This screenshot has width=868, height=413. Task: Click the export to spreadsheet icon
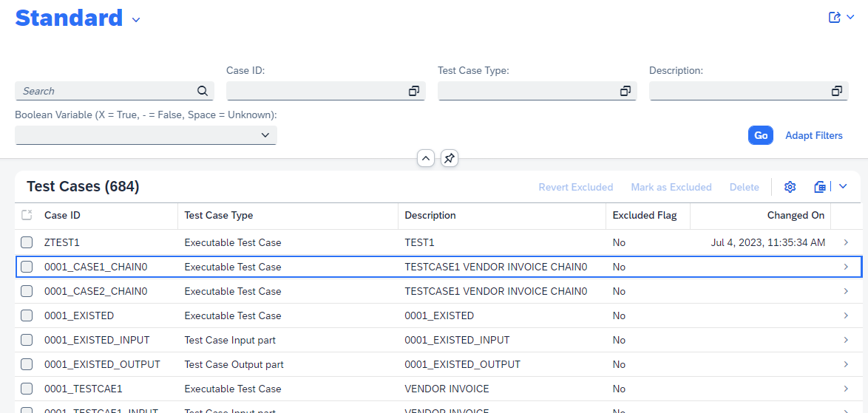(819, 187)
